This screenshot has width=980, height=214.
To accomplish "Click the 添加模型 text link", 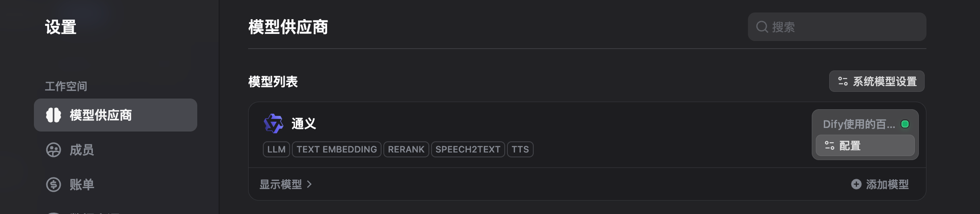I will point(887,184).
